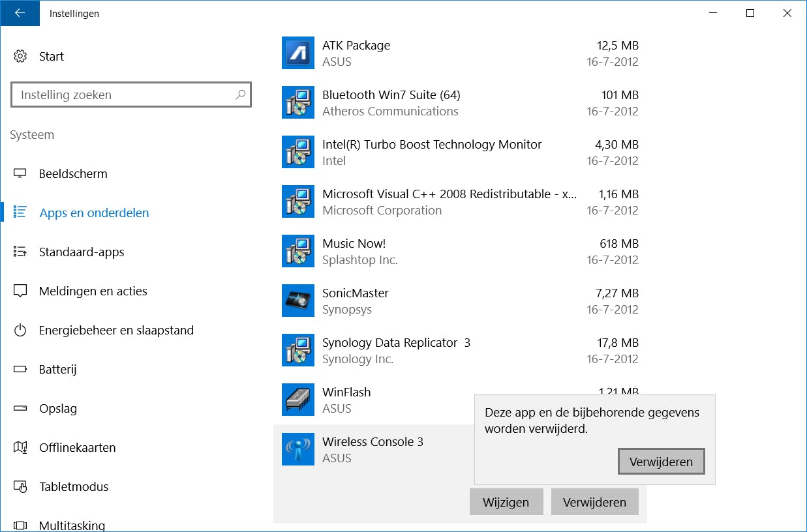This screenshot has height=532, width=807.
Task: Select Energiebeheer en slaapstand
Action: click(x=116, y=331)
